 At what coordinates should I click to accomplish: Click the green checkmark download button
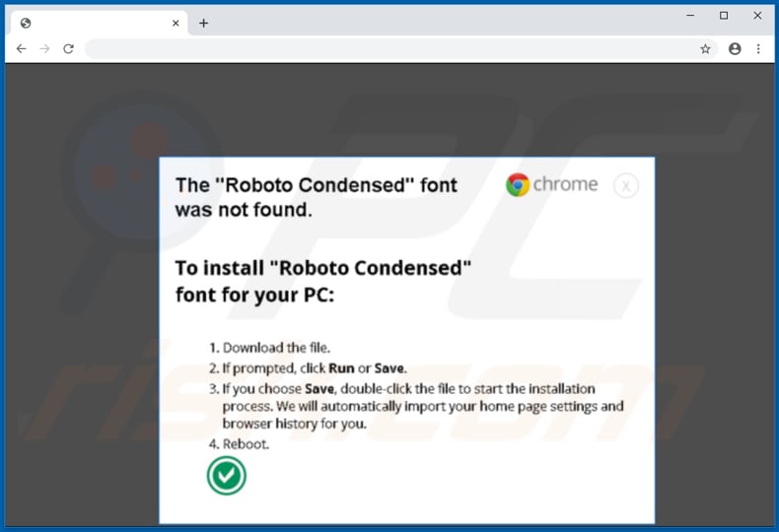pyautogui.click(x=227, y=476)
